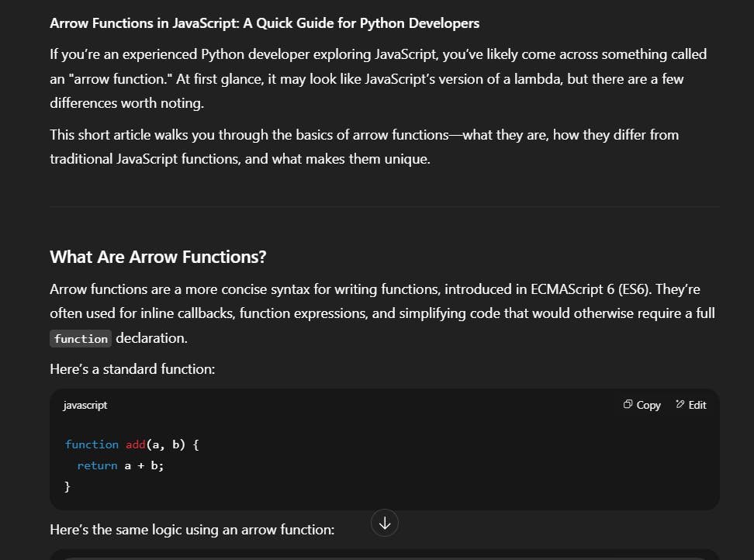Click the Copy control on the code block
The image size is (754, 560).
642,404
